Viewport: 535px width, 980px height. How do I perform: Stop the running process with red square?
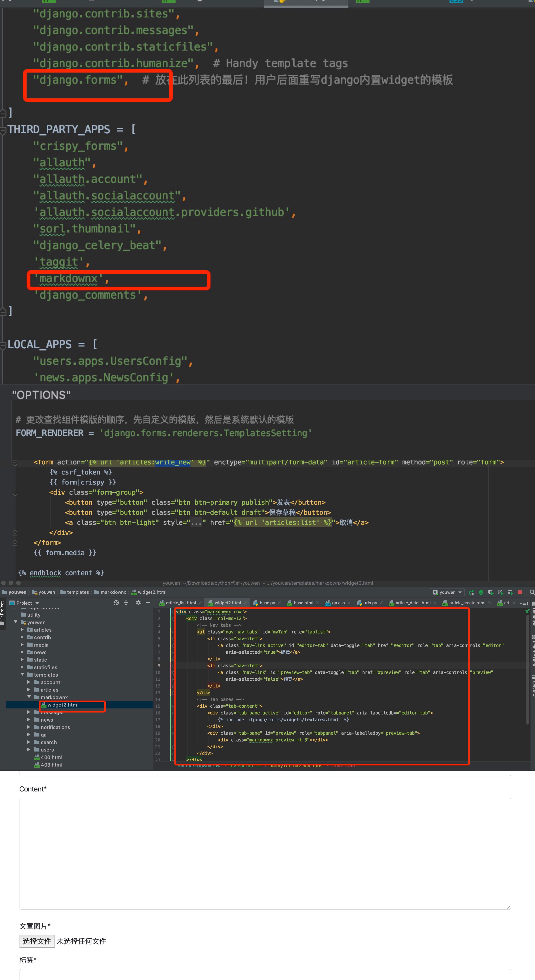coord(520,592)
